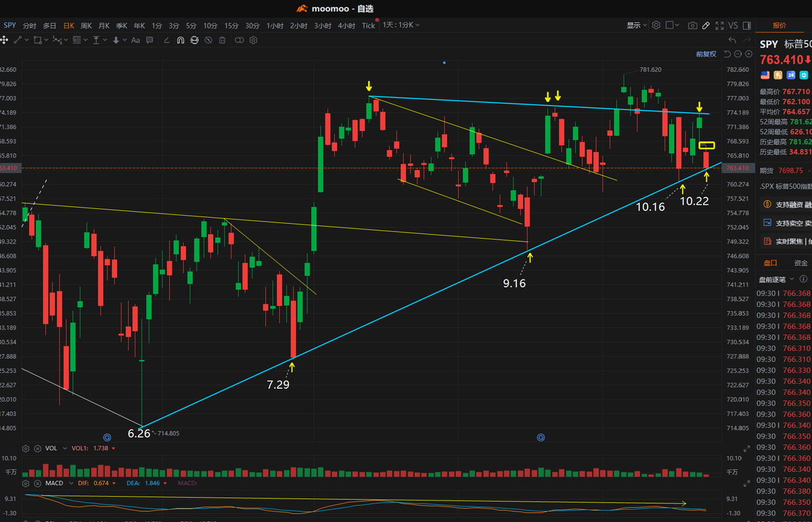This screenshot has height=522, width=812.
Task: Enter fullscreen chart mode
Action: [719, 25]
